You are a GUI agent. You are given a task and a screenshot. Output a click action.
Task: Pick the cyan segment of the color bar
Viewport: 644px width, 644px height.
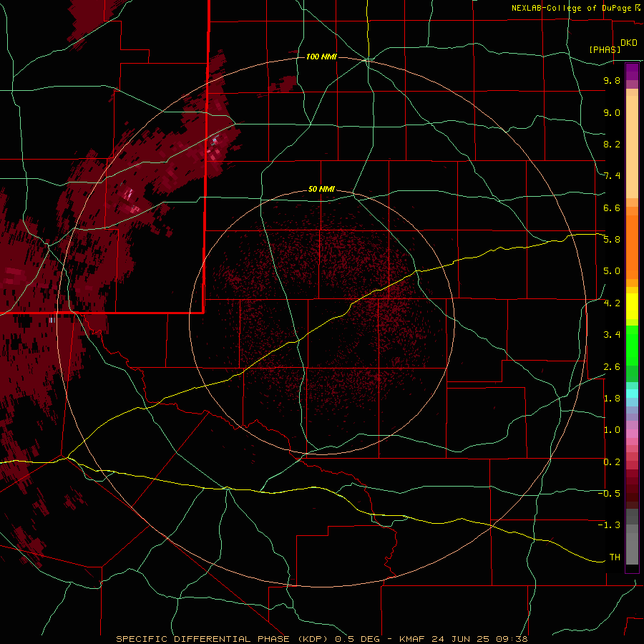point(632,394)
